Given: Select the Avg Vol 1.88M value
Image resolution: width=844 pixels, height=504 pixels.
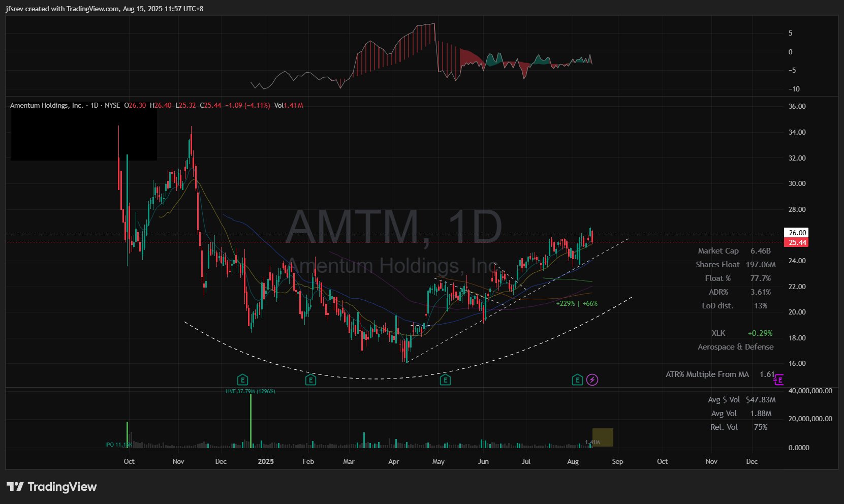Looking at the screenshot, I should (761, 414).
